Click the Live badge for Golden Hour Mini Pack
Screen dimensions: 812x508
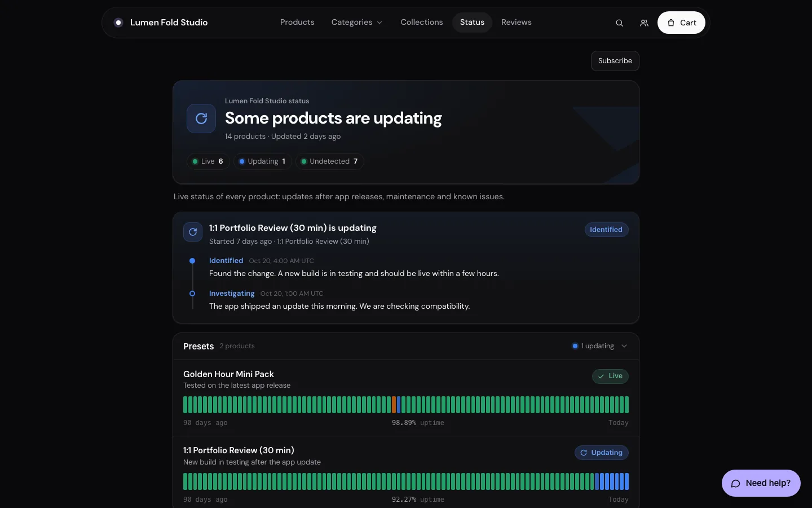click(610, 376)
